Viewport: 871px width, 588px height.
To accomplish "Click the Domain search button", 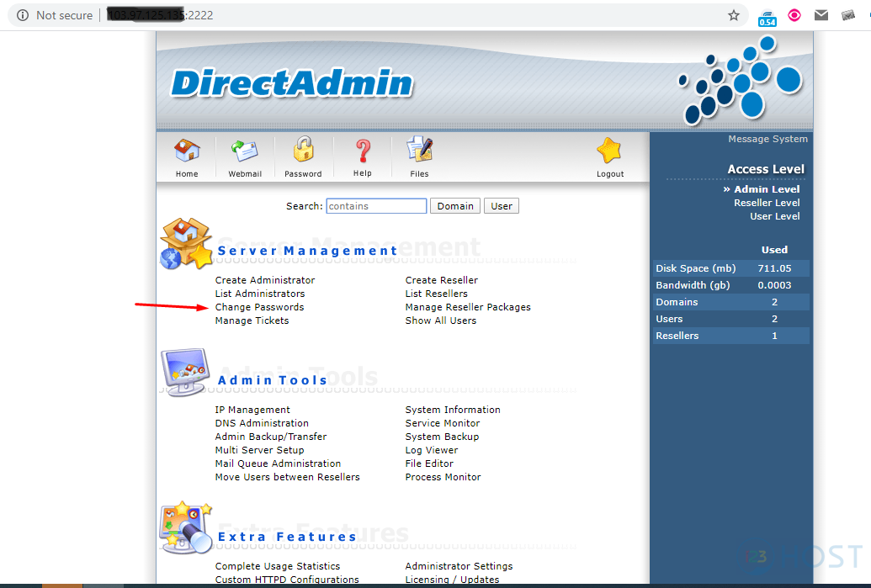I will click(455, 206).
